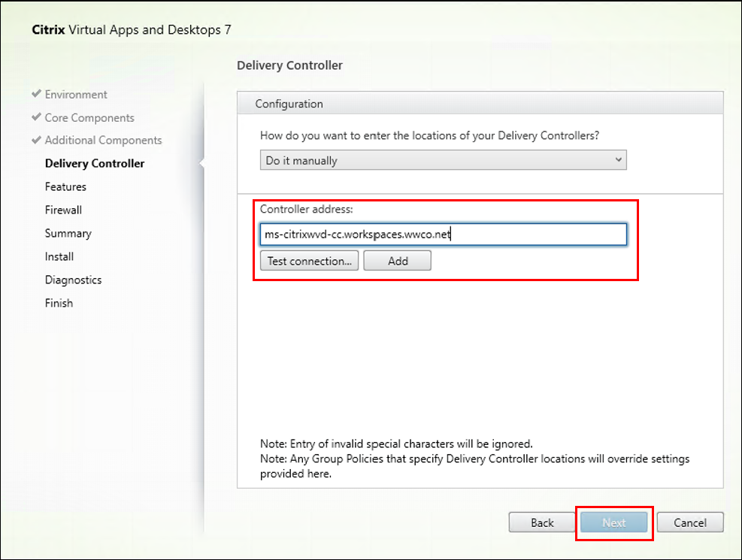
Task: Select the Diagnostics step
Action: [x=74, y=280]
